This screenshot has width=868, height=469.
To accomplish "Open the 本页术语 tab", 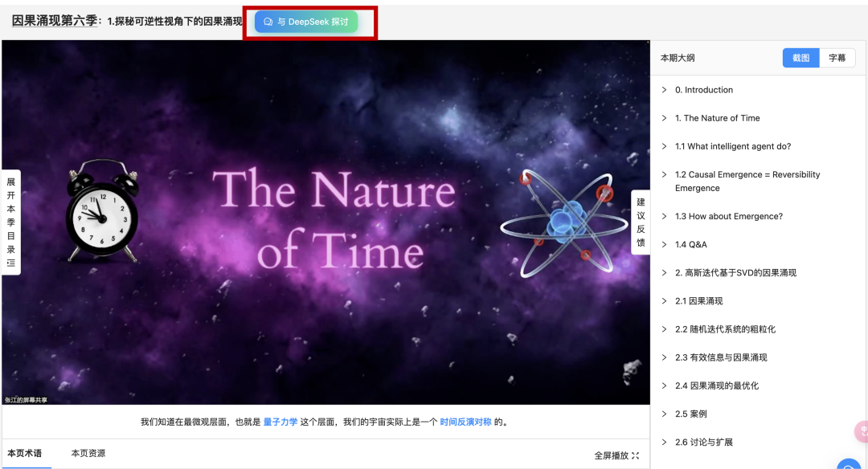I will tap(25, 454).
